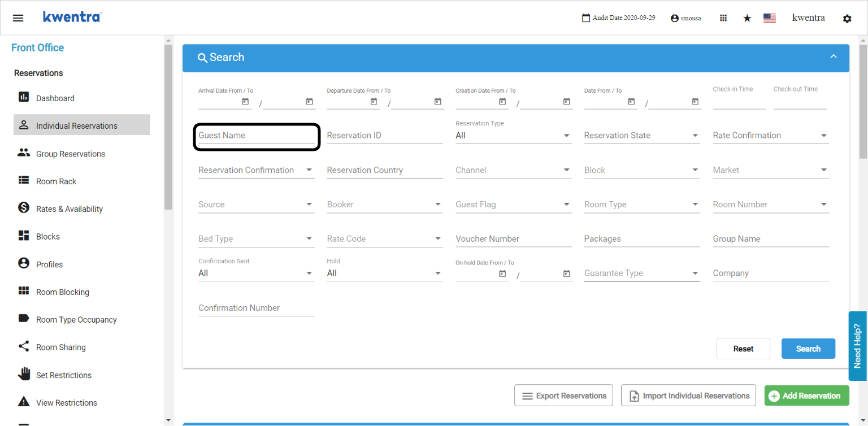Open calendar for Creation Date From
868x426 pixels.
click(502, 102)
